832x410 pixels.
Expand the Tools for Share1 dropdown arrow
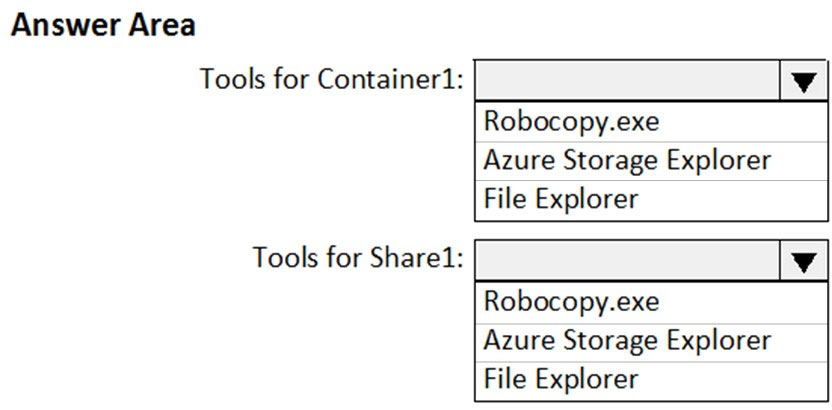[803, 261]
